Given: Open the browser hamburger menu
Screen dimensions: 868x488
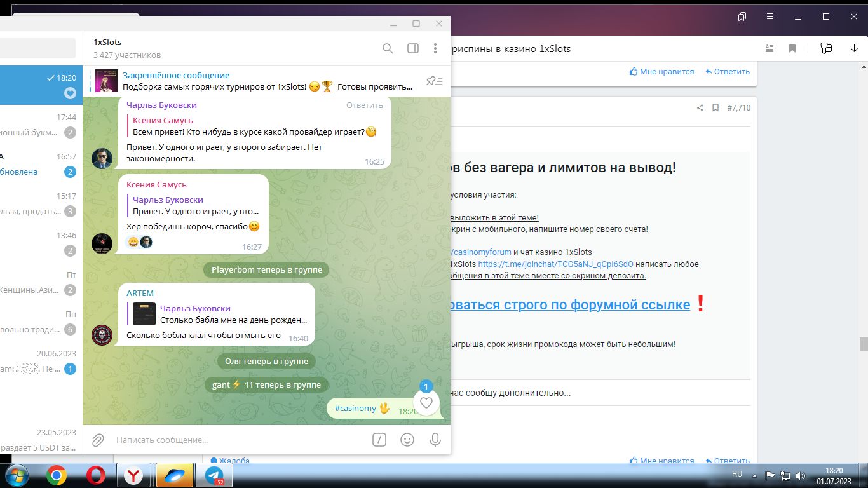Looking at the screenshot, I should click(x=770, y=17).
